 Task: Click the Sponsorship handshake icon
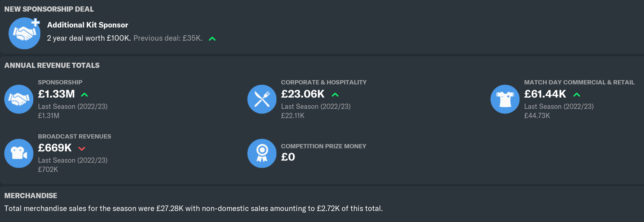(x=19, y=99)
